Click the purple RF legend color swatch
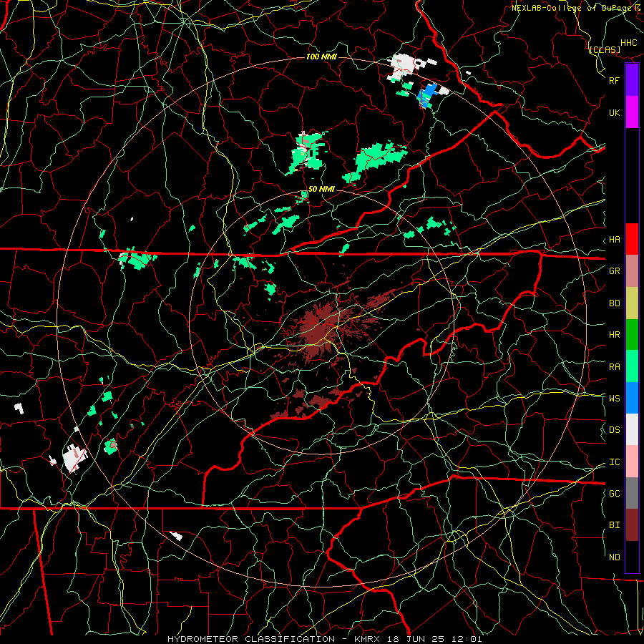 [632, 80]
